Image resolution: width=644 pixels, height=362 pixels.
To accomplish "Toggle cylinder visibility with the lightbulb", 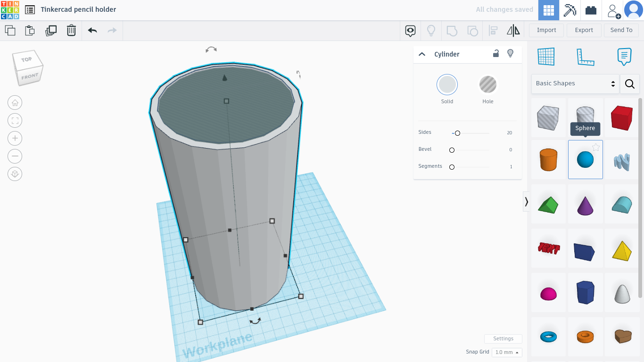I will (510, 53).
